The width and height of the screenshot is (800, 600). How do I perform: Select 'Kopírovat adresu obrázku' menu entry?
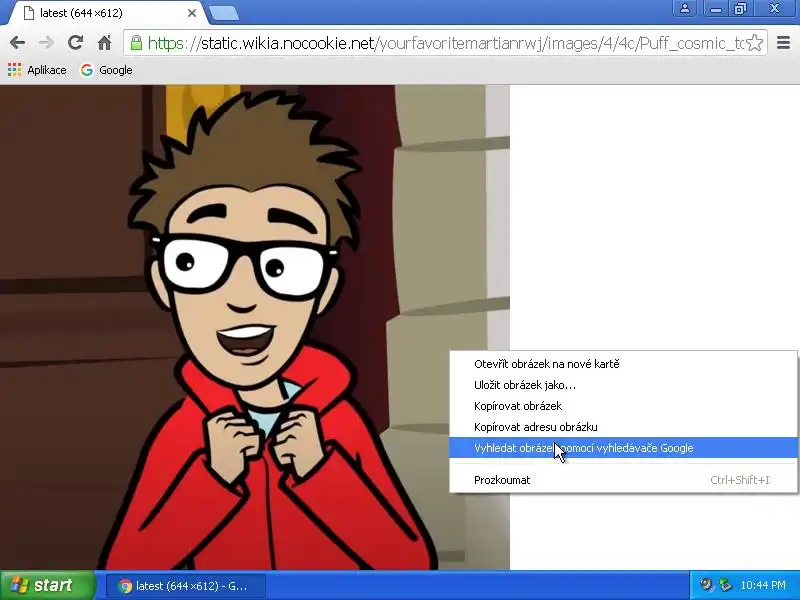click(623, 427)
